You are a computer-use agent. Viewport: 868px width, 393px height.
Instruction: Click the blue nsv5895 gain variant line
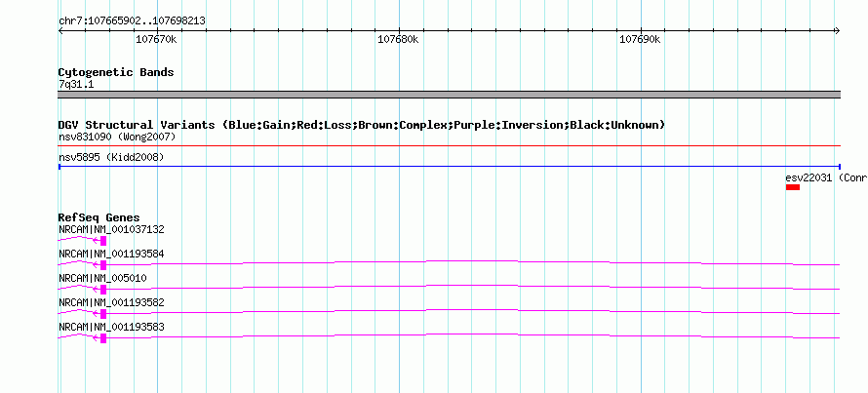tap(449, 167)
